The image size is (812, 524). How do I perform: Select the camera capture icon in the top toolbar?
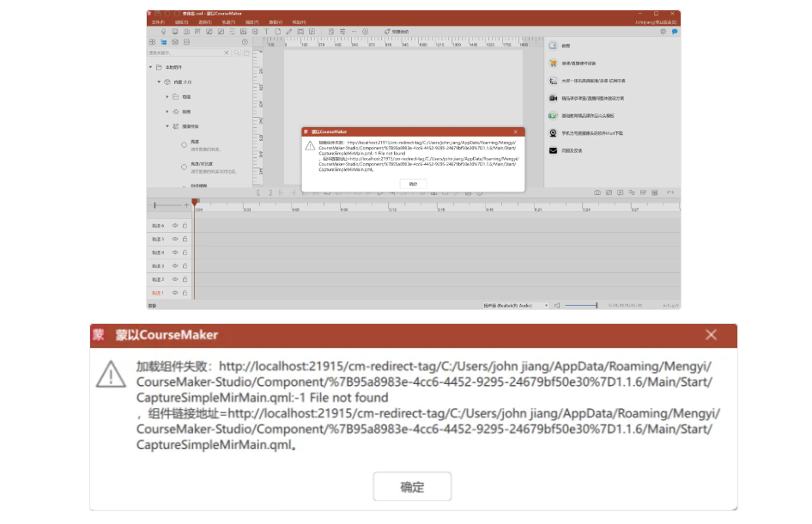[x=186, y=32]
